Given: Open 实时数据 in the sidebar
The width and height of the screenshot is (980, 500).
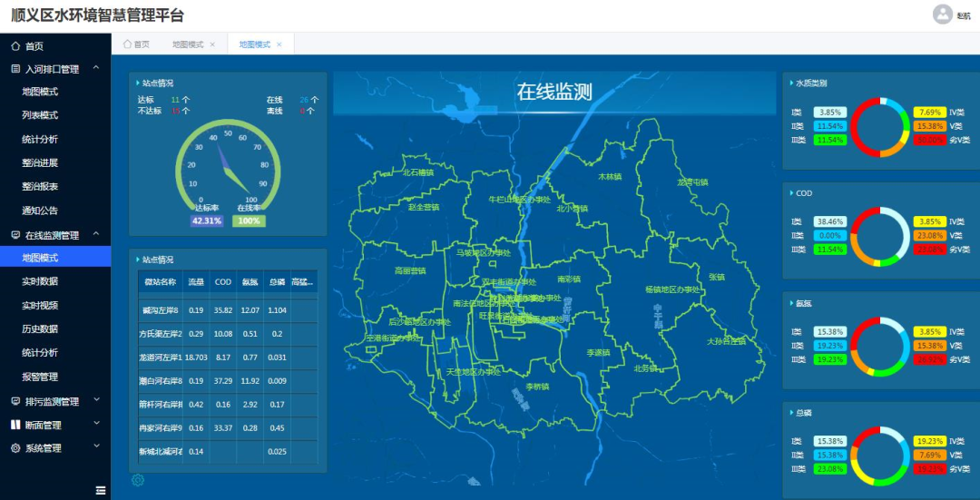Looking at the screenshot, I should tap(40, 282).
